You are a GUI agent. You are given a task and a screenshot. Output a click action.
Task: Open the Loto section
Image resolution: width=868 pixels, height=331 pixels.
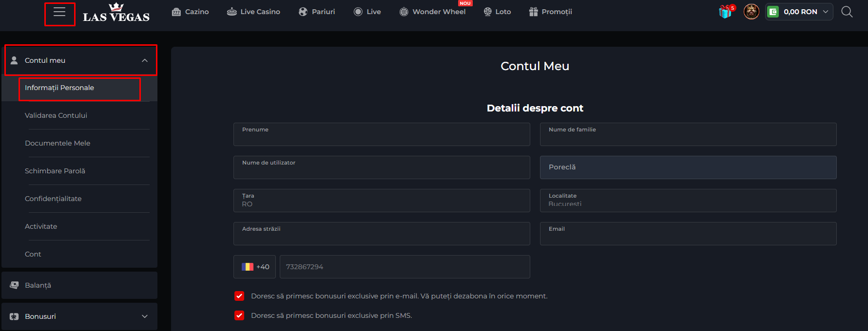click(497, 12)
